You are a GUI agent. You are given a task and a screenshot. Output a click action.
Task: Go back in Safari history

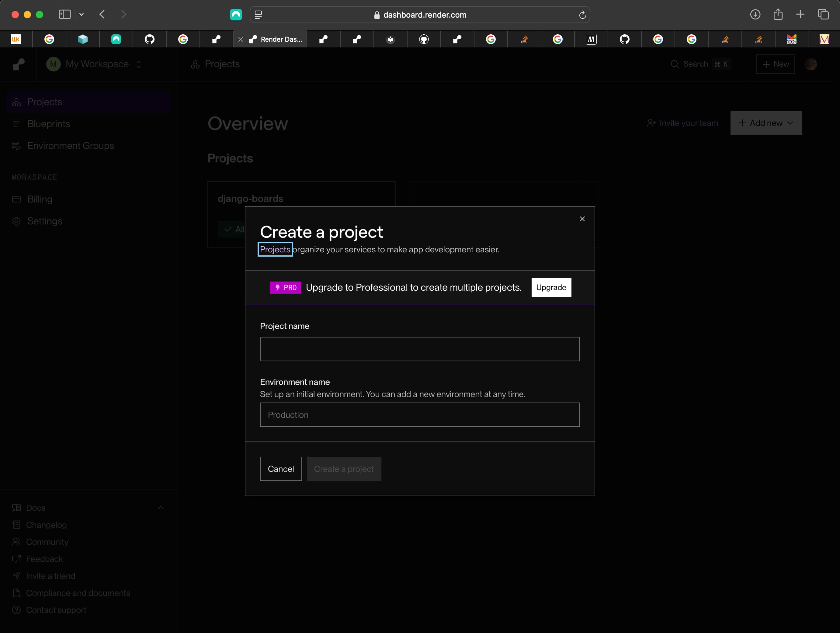[x=102, y=14]
